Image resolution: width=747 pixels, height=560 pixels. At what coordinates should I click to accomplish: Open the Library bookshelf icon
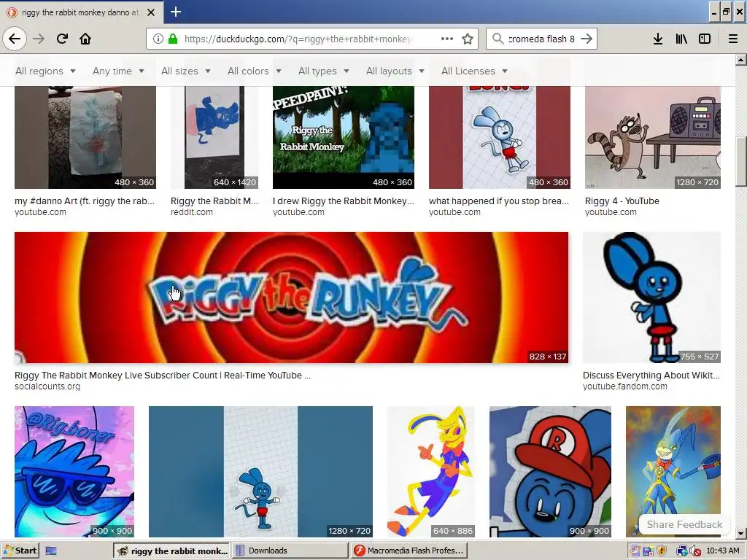tap(681, 39)
